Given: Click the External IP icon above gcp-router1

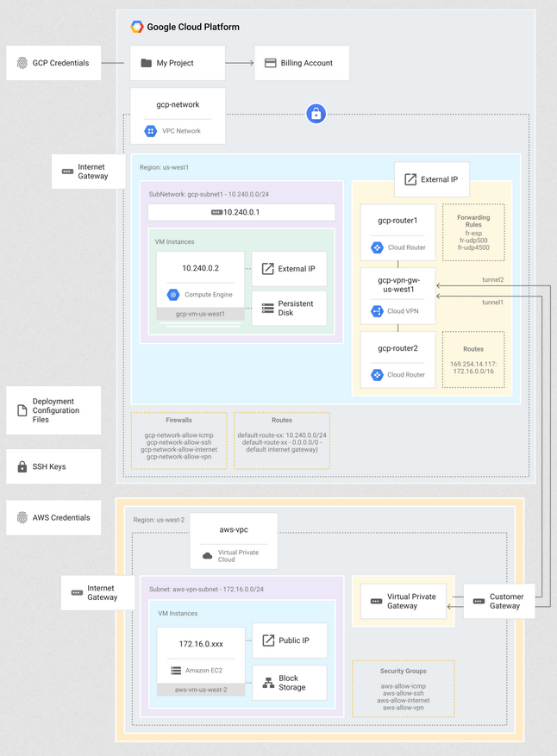Looking at the screenshot, I should (410, 179).
